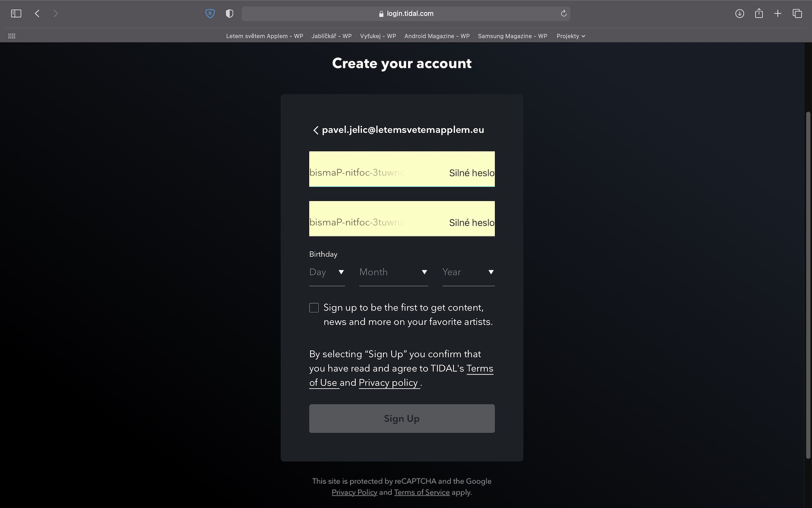812x508 pixels.
Task: Open the Jablíčkář - WP bookmark
Action: (331, 36)
